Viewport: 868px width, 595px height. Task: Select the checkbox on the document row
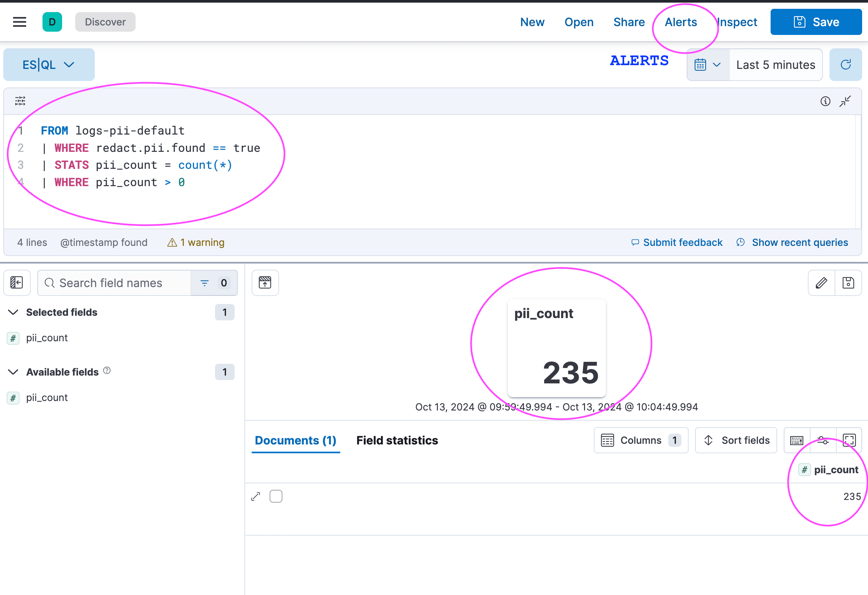pyautogui.click(x=276, y=496)
